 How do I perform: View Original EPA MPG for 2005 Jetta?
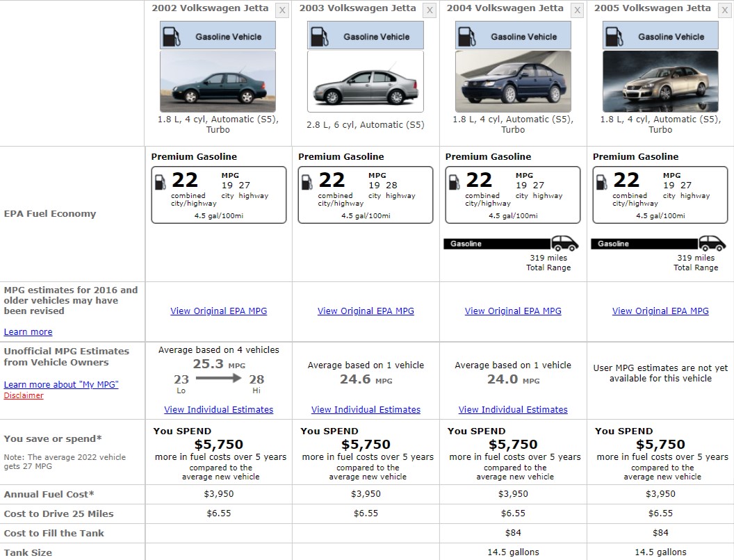click(x=660, y=311)
